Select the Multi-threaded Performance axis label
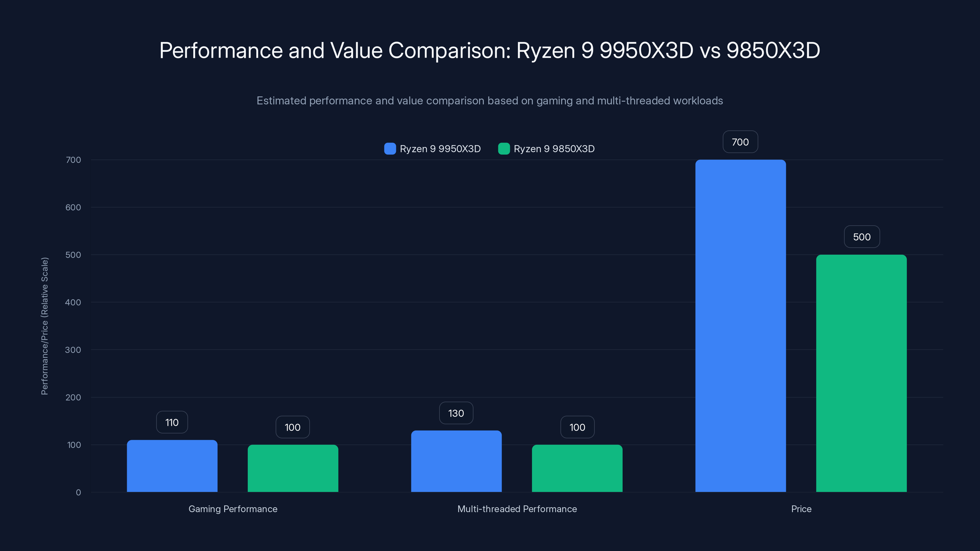 pyautogui.click(x=517, y=509)
